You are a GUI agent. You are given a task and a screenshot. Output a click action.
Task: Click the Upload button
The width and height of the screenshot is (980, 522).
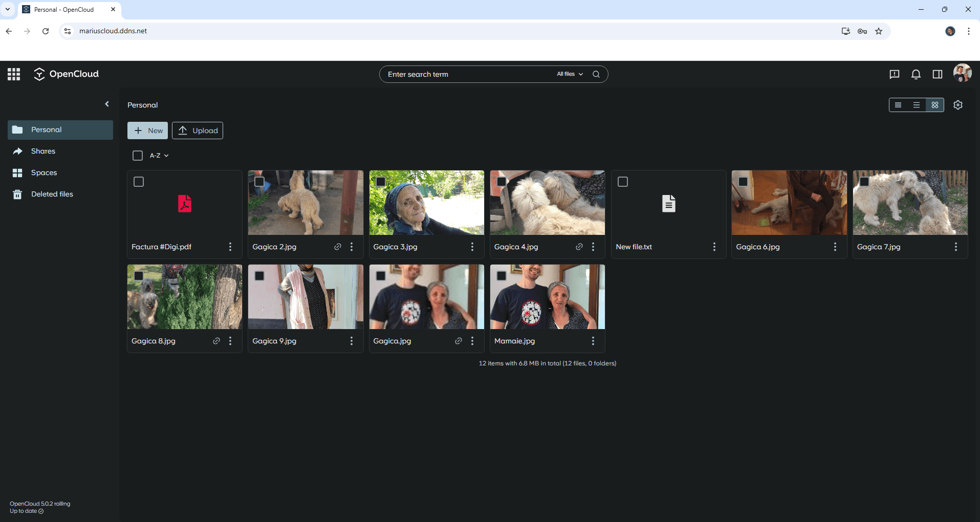[198, 130]
